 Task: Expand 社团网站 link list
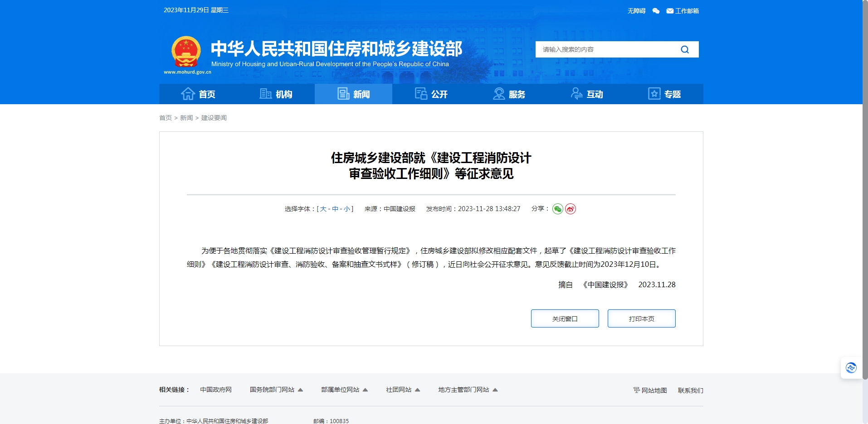(x=403, y=390)
